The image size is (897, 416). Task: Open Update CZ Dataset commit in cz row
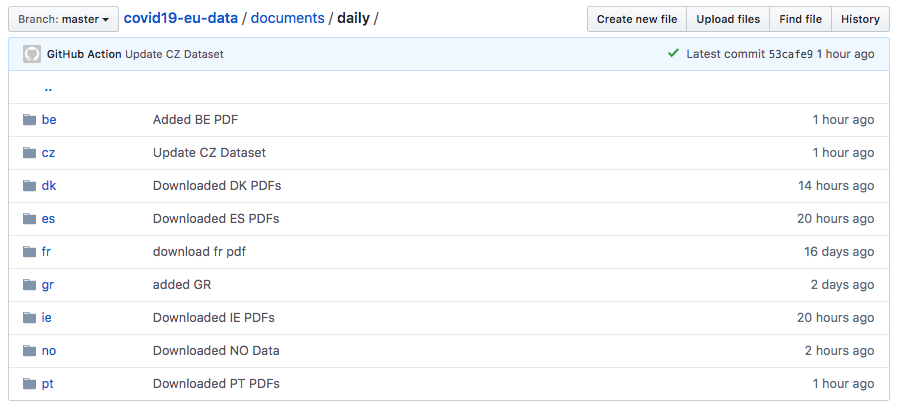209,153
